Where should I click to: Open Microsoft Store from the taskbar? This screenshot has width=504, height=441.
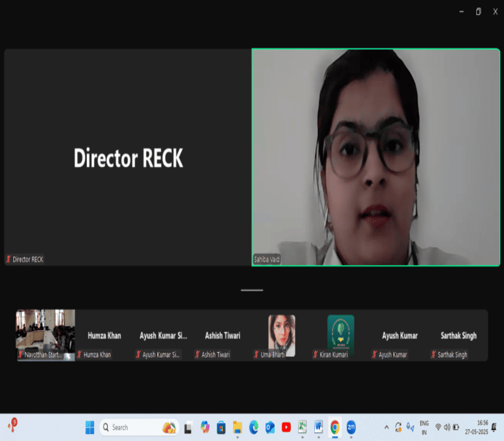[x=221, y=427]
